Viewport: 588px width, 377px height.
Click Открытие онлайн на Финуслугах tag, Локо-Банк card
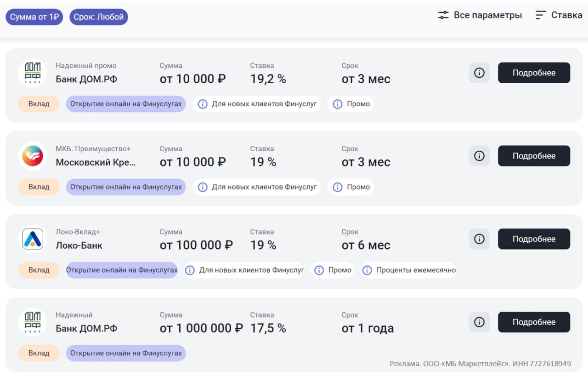[x=122, y=270]
